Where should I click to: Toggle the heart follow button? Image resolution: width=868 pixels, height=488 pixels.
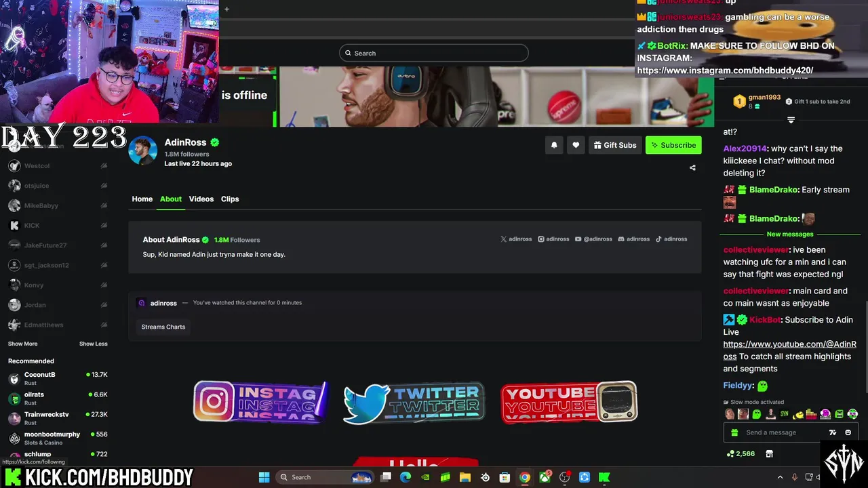[x=576, y=145]
